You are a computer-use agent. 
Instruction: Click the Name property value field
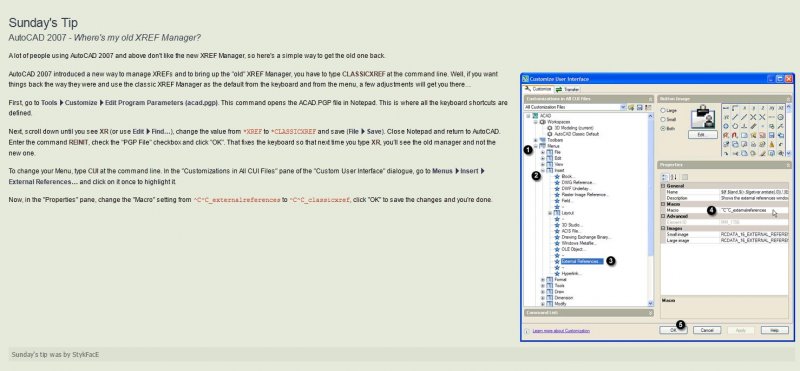pos(754,192)
